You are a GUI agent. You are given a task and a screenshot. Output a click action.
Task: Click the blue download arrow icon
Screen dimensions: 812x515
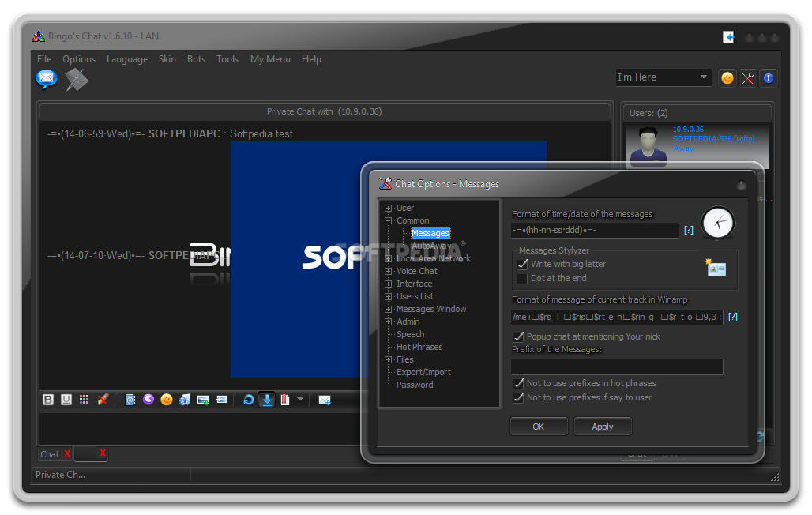coord(267,400)
